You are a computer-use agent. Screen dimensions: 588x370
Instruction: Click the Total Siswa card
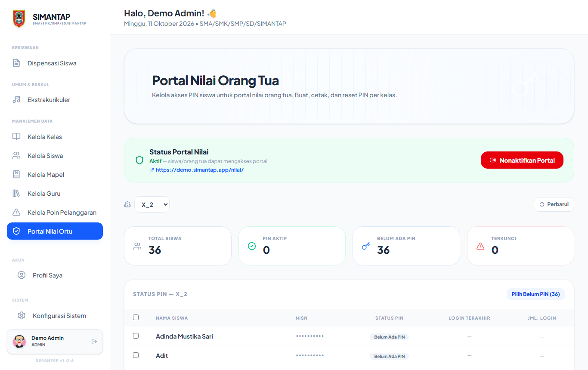pos(178,246)
